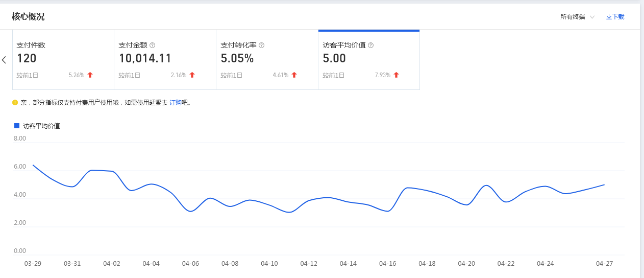The width and height of the screenshot is (644, 278).
Task: Click the 核心概况 section title
Action: pyautogui.click(x=29, y=17)
